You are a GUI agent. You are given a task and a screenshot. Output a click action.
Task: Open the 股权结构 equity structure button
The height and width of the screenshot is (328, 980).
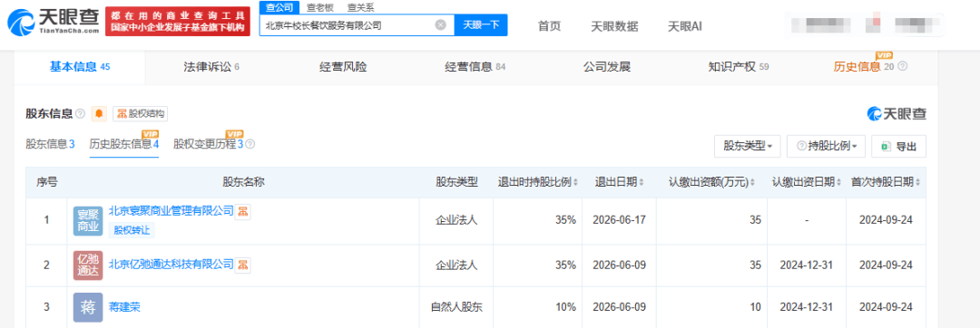click(x=140, y=114)
